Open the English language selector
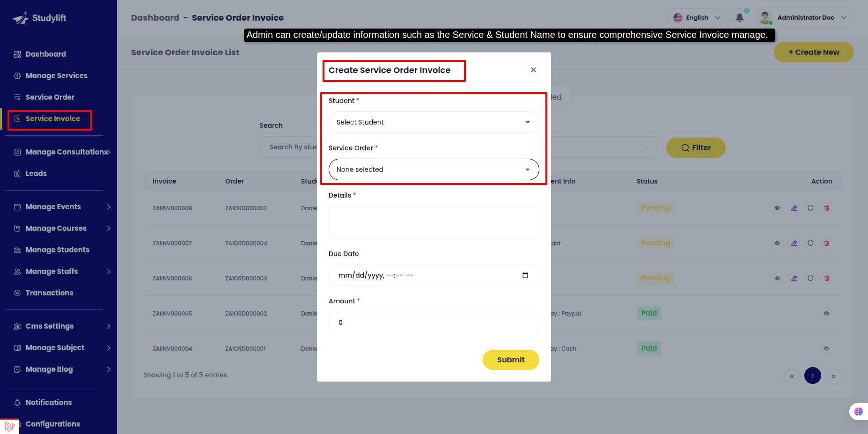This screenshot has height=434, width=868. (696, 17)
